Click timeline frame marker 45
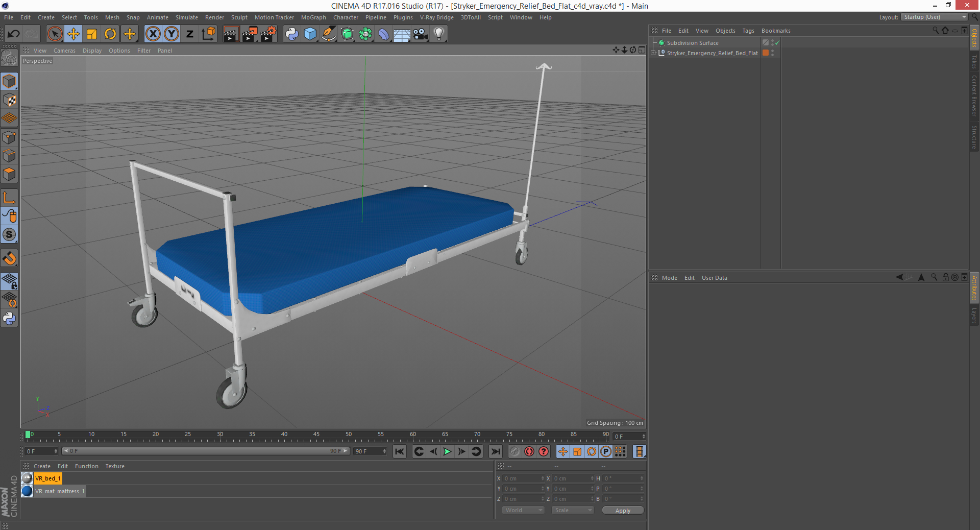This screenshot has width=980, height=530. [x=316, y=435]
